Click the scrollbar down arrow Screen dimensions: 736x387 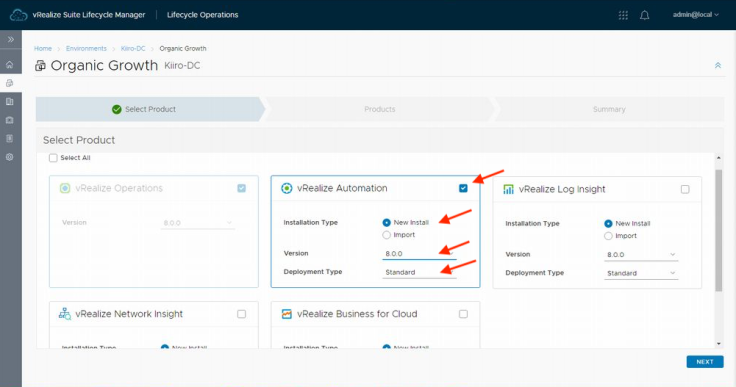719,344
